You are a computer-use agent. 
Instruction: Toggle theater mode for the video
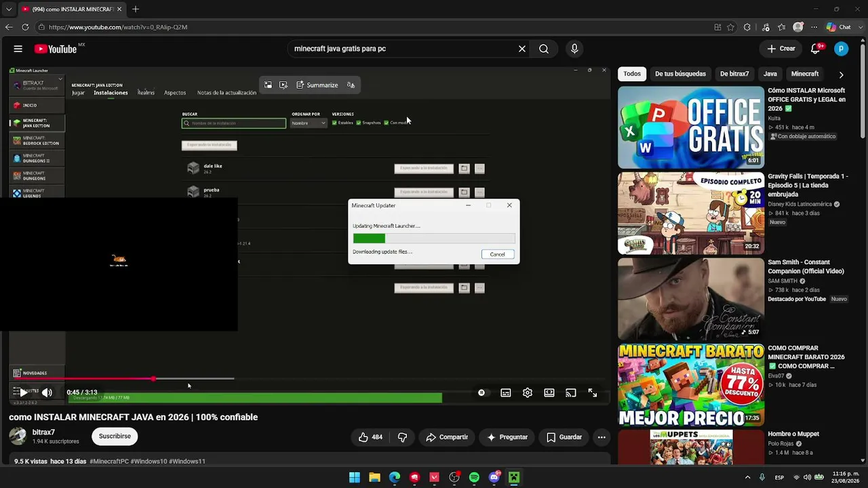549,393
